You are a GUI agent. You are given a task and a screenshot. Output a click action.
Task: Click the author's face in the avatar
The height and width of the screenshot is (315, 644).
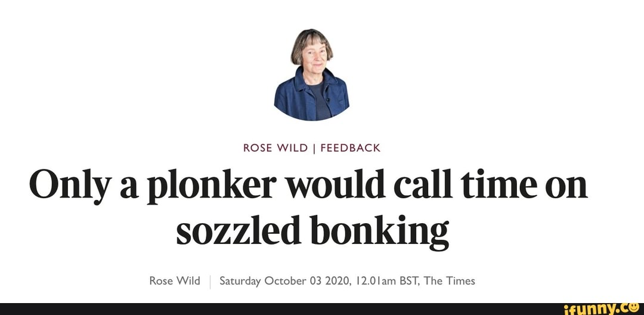tap(312, 54)
